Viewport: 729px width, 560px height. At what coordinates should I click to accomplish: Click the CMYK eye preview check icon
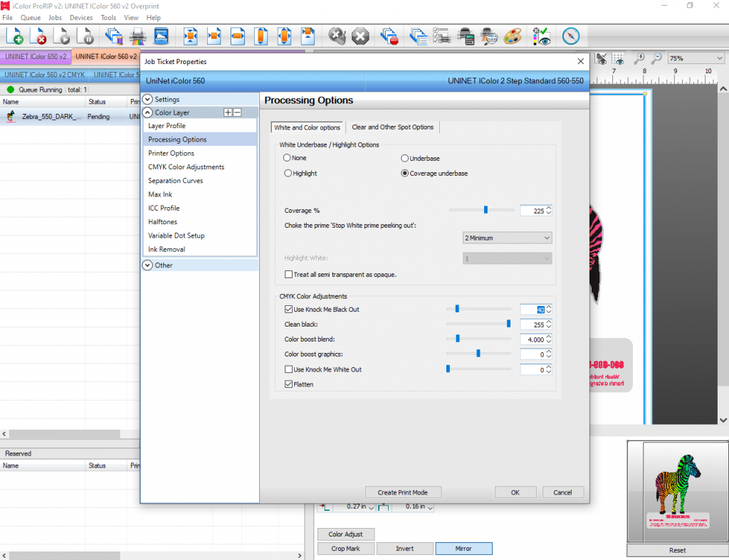[x=542, y=36]
